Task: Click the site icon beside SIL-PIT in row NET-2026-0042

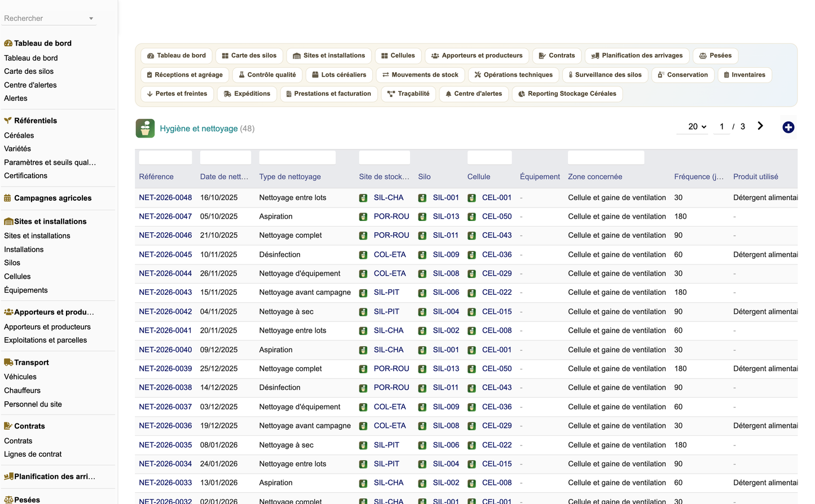Action: pyautogui.click(x=363, y=312)
